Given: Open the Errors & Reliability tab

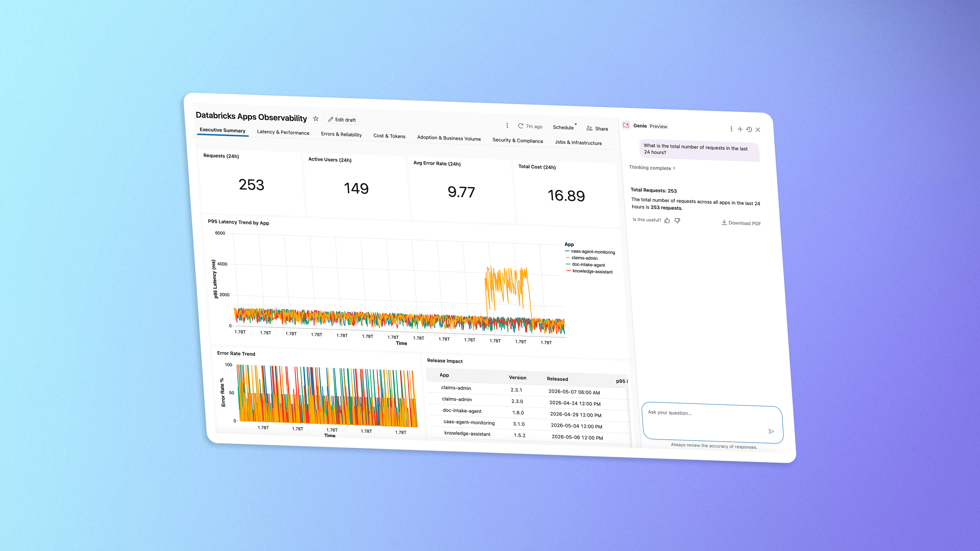Looking at the screenshot, I should (x=341, y=134).
